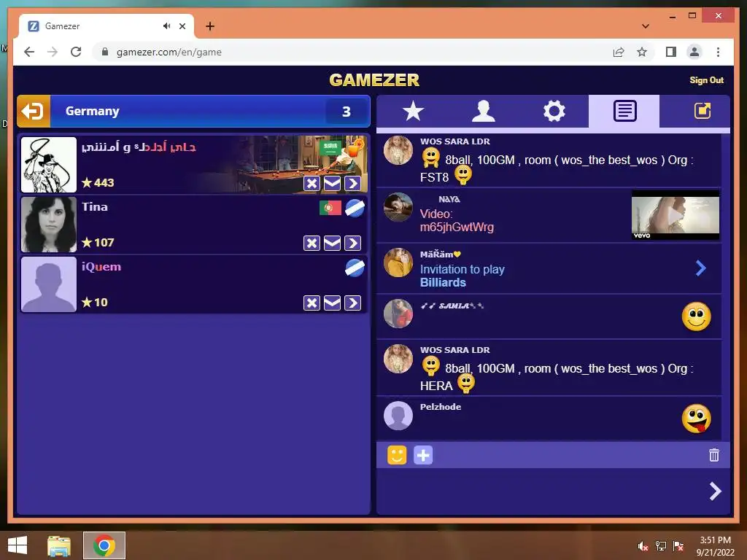The width and height of the screenshot is (747, 560).
Task: Send message to the 443-star player
Action: pyautogui.click(x=332, y=183)
